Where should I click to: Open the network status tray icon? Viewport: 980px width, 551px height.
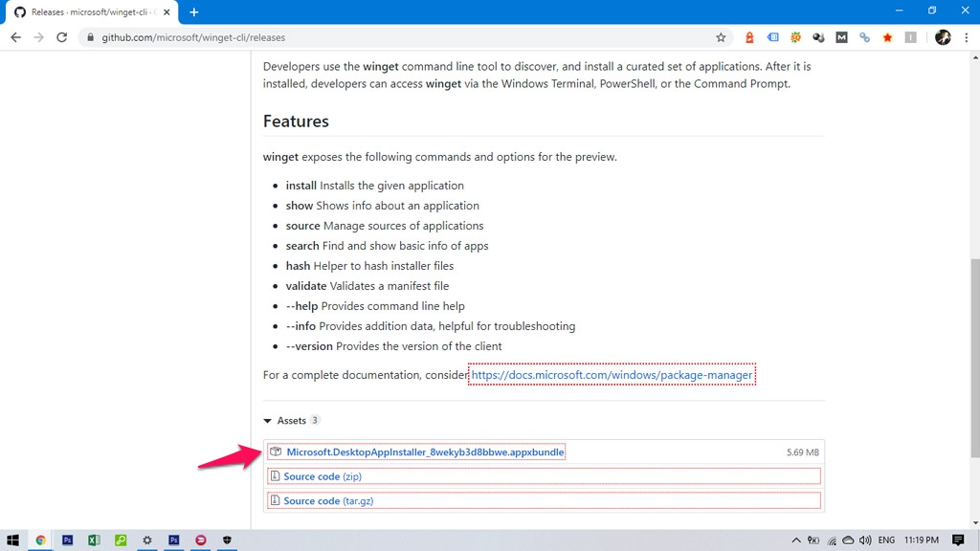click(x=832, y=540)
